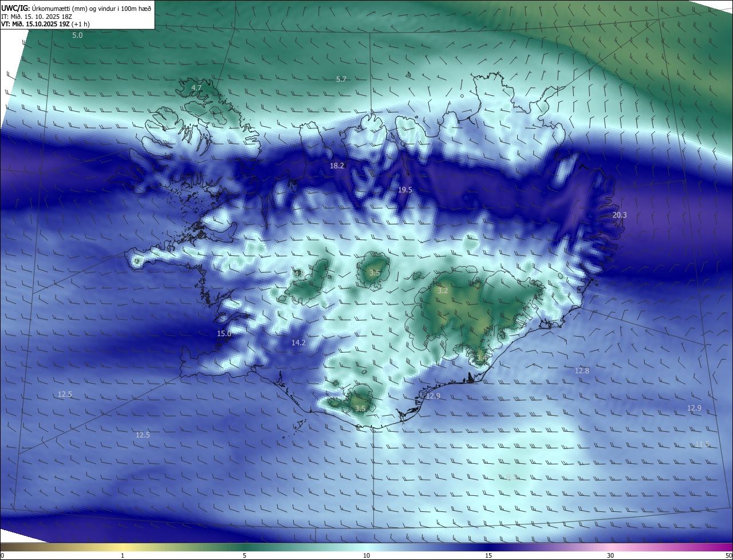This screenshot has height=560, width=733.
Task: Click the colorbar tick label 50
Action: (728, 555)
